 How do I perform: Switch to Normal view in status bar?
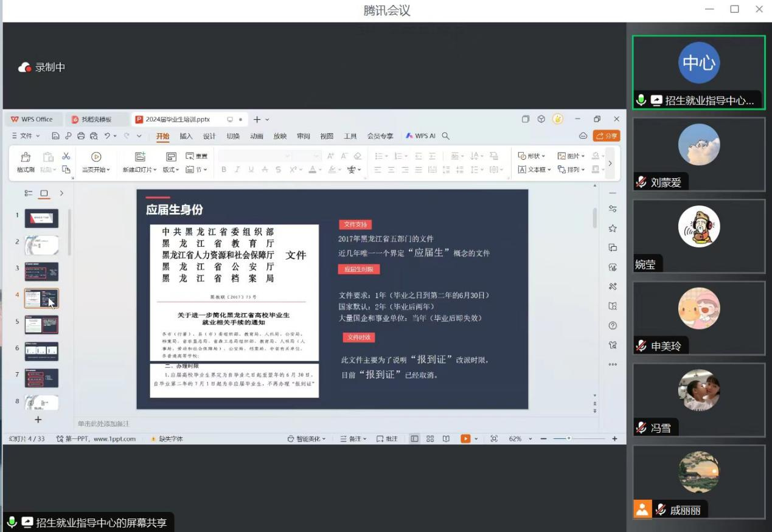(x=414, y=438)
